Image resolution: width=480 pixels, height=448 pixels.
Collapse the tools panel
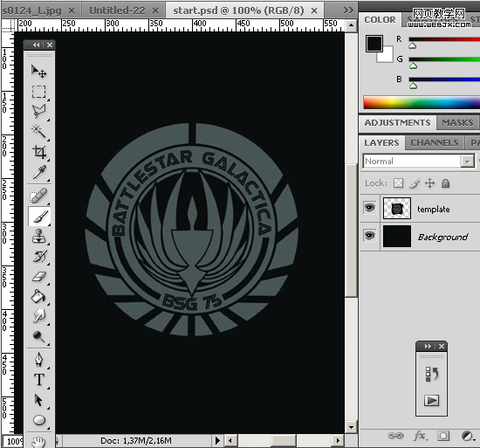(36, 45)
